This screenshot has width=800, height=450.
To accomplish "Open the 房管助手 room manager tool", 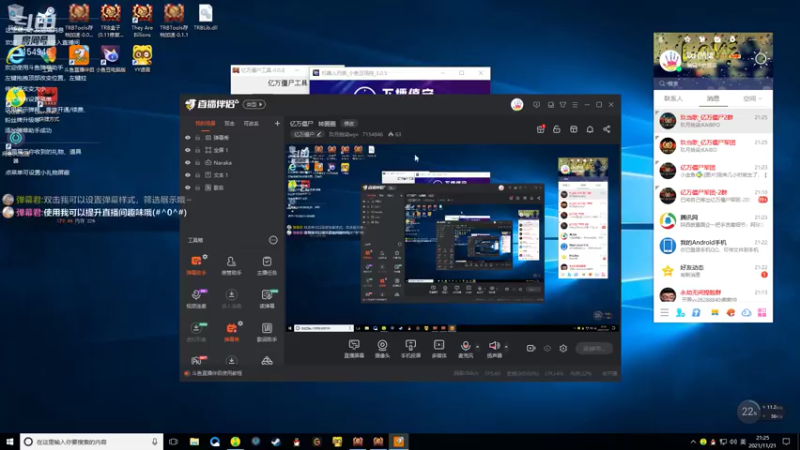I will point(231,266).
